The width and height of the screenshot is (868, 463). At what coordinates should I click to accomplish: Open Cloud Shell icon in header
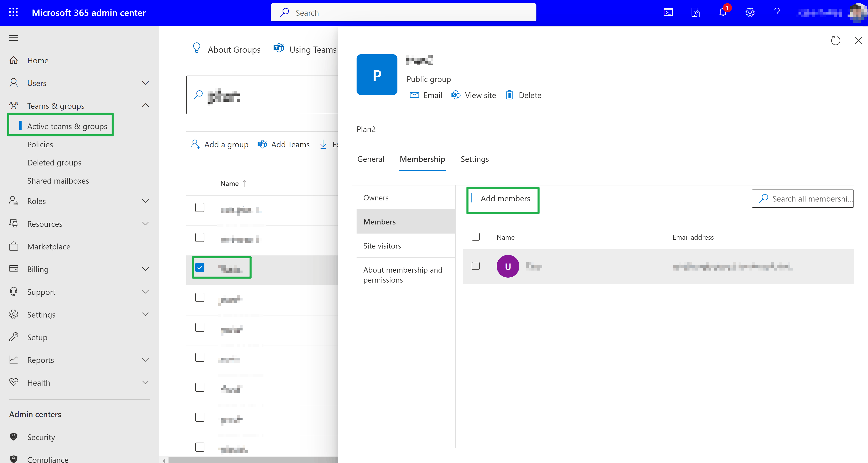tap(668, 12)
